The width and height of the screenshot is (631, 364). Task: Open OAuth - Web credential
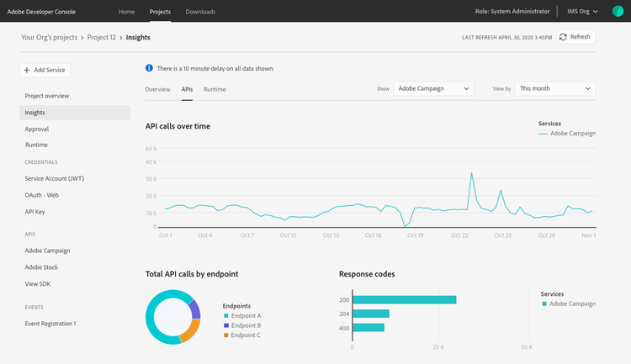41,195
